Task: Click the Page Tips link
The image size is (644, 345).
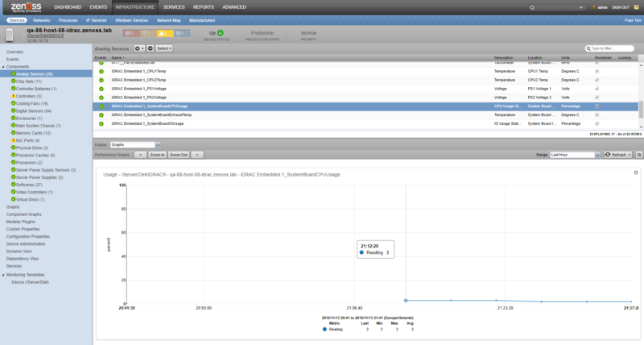Action: pos(633,20)
